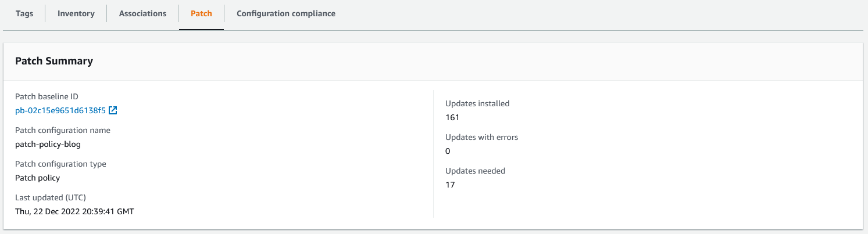Click the Last updated (UTC) label
Screen dimensions: 868x234
click(x=51, y=197)
